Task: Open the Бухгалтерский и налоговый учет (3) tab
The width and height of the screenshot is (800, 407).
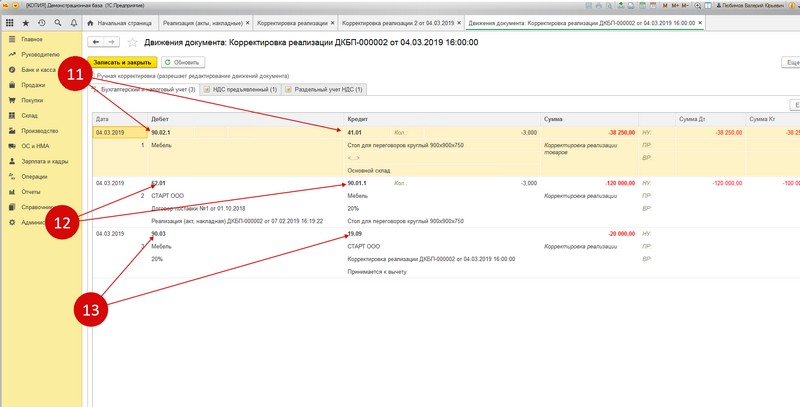Action: tap(143, 89)
